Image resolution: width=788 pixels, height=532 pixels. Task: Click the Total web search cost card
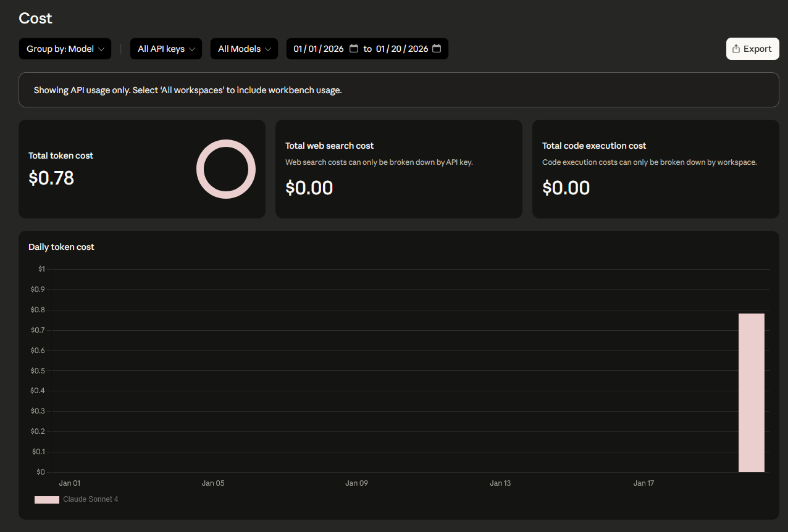coord(398,169)
